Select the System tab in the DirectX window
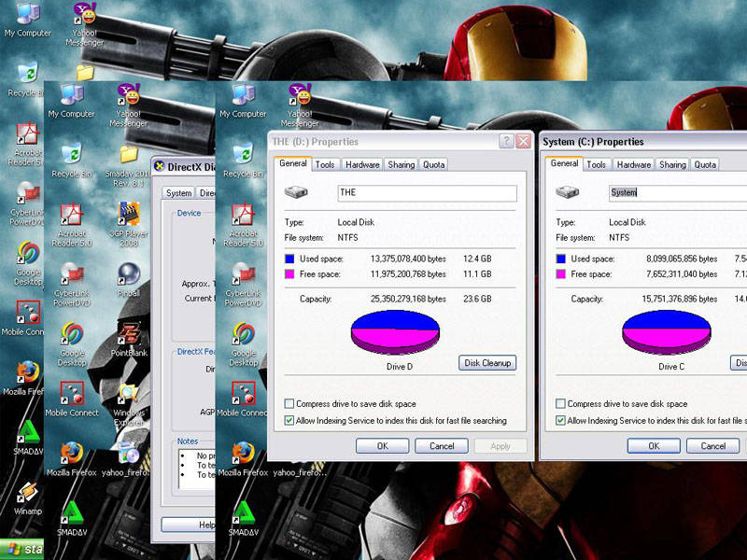The width and height of the screenshot is (747, 560). [x=178, y=193]
